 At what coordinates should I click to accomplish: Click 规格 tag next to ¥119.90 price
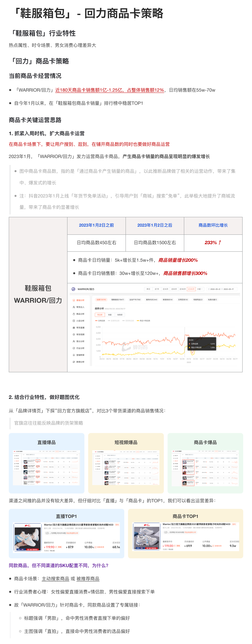(x=60, y=547)
